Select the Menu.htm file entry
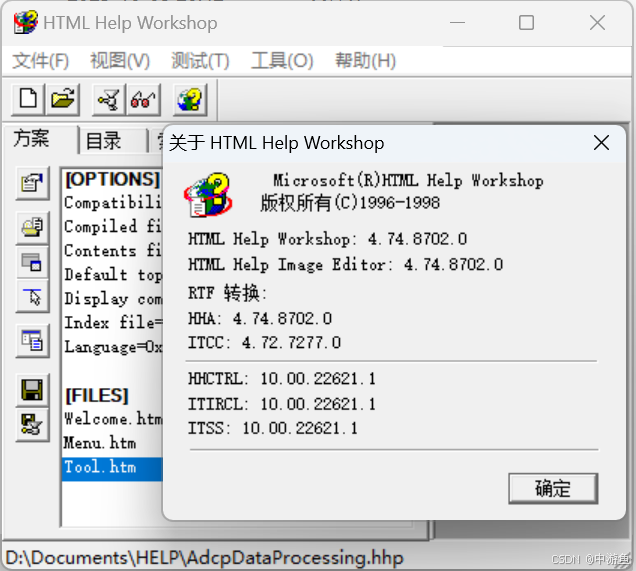636x571 pixels. [100, 443]
